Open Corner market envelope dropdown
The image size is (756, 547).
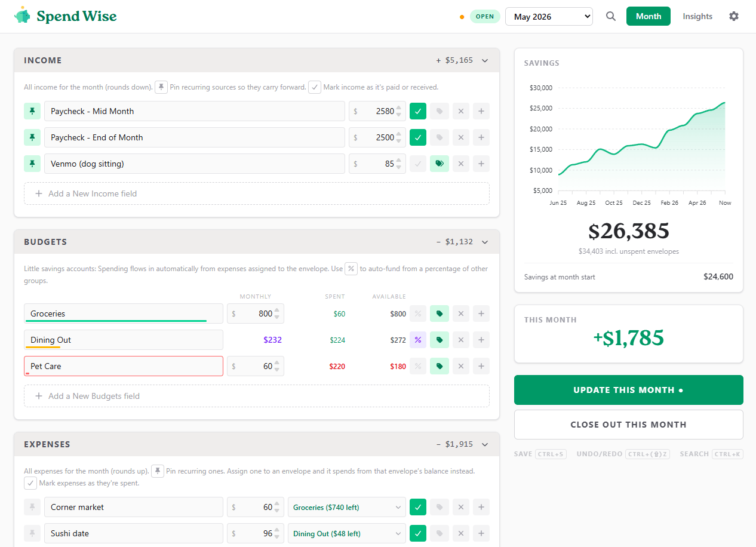tap(347, 507)
